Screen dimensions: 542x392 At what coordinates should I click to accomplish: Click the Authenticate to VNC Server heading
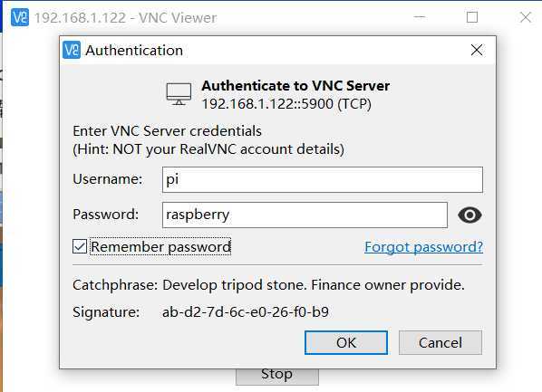(x=295, y=86)
